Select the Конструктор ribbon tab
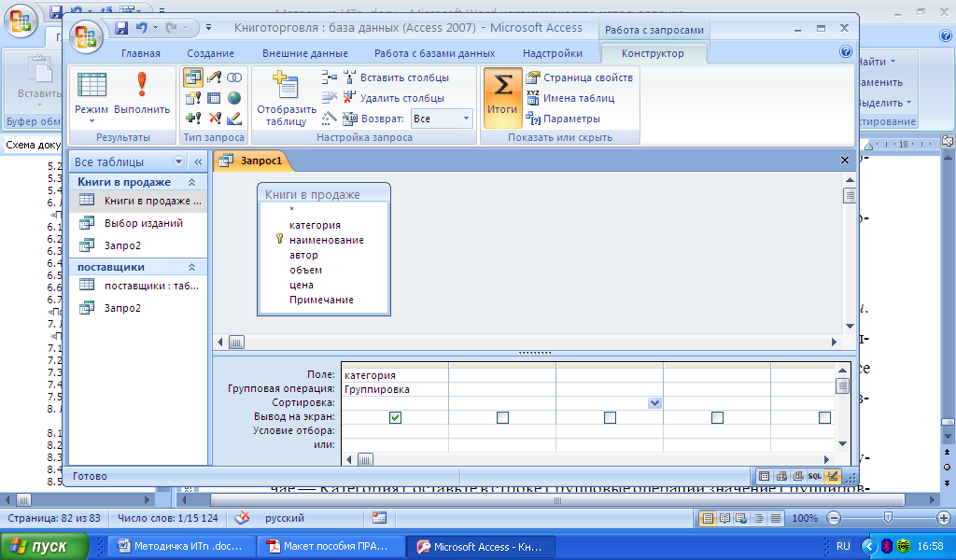Viewport: 956px width, 560px height. pyautogui.click(x=653, y=53)
